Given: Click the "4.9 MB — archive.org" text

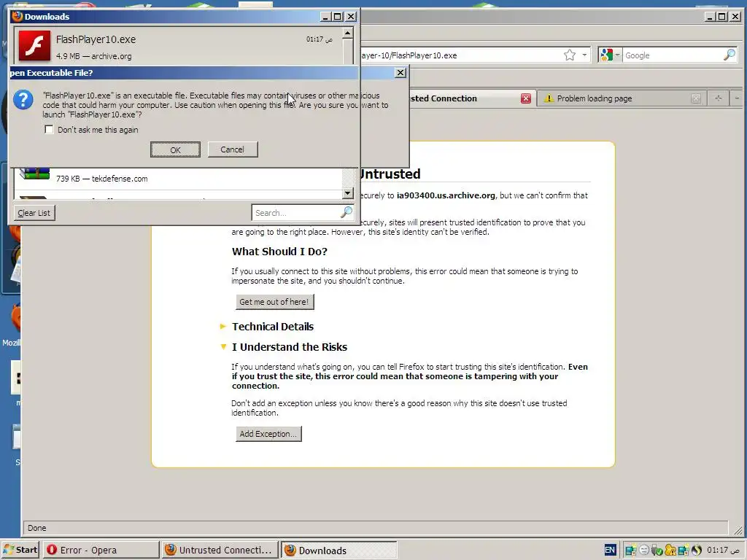Looking at the screenshot, I should click(94, 56).
